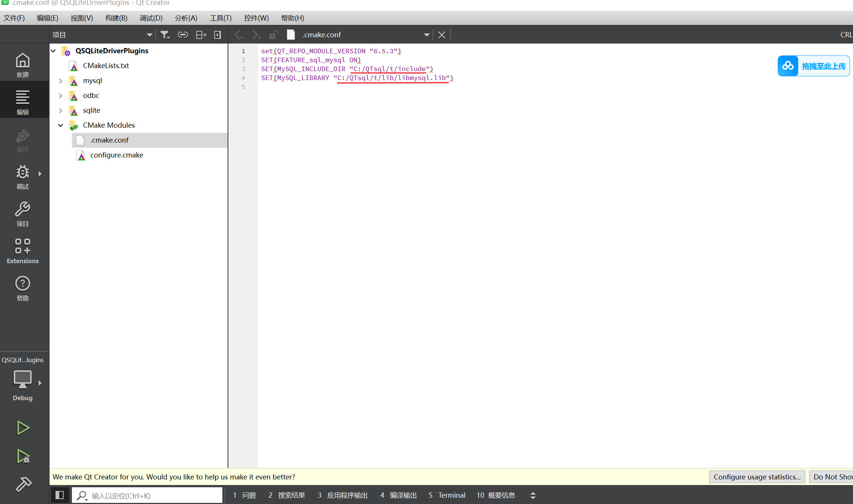Open the project panel selector dropdown
Image resolution: width=853 pixels, height=504 pixels.
pos(150,34)
